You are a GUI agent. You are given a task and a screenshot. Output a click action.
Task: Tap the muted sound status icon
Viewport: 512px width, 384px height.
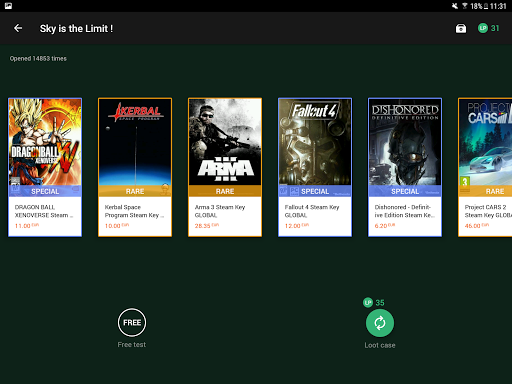(x=455, y=6)
